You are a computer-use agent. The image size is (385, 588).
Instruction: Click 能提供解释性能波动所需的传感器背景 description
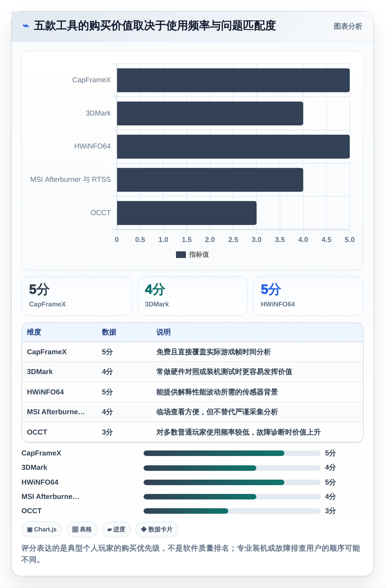coord(217,392)
